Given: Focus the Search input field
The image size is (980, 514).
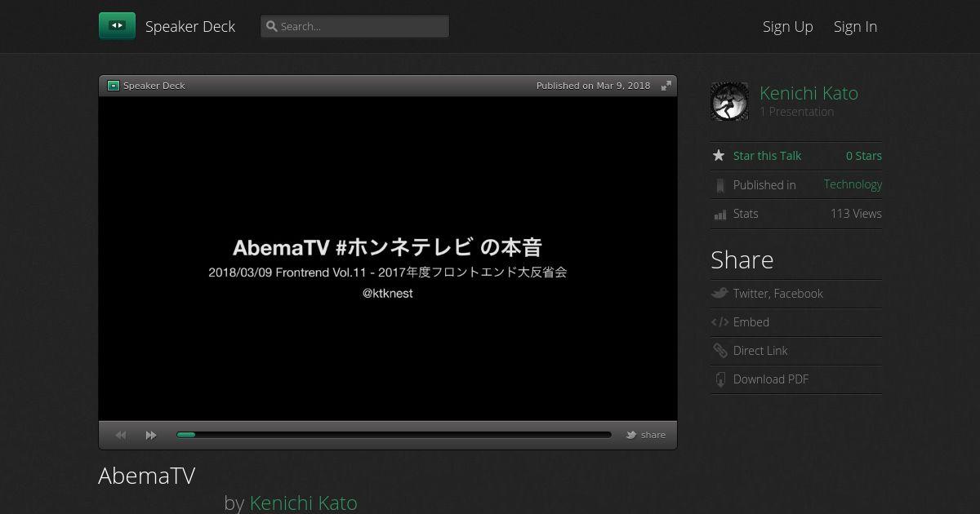Looking at the screenshot, I should point(354,26).
